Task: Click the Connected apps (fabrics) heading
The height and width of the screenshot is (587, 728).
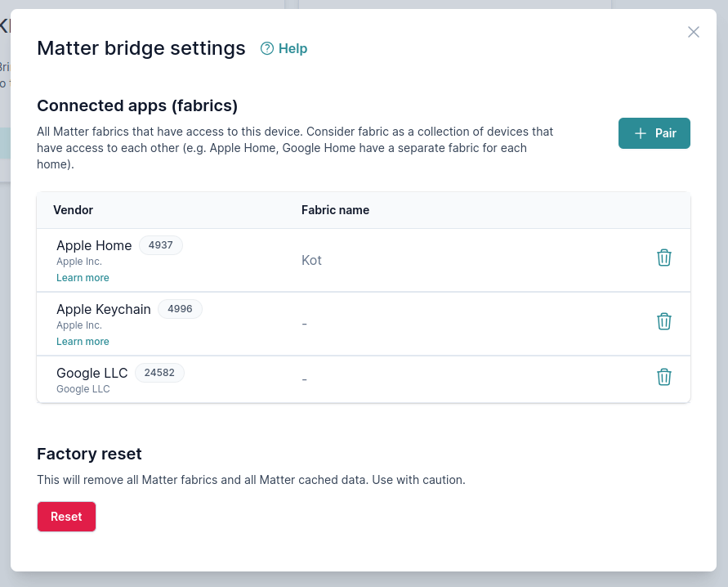Action: pyautogui.click(x=137, y=105)
